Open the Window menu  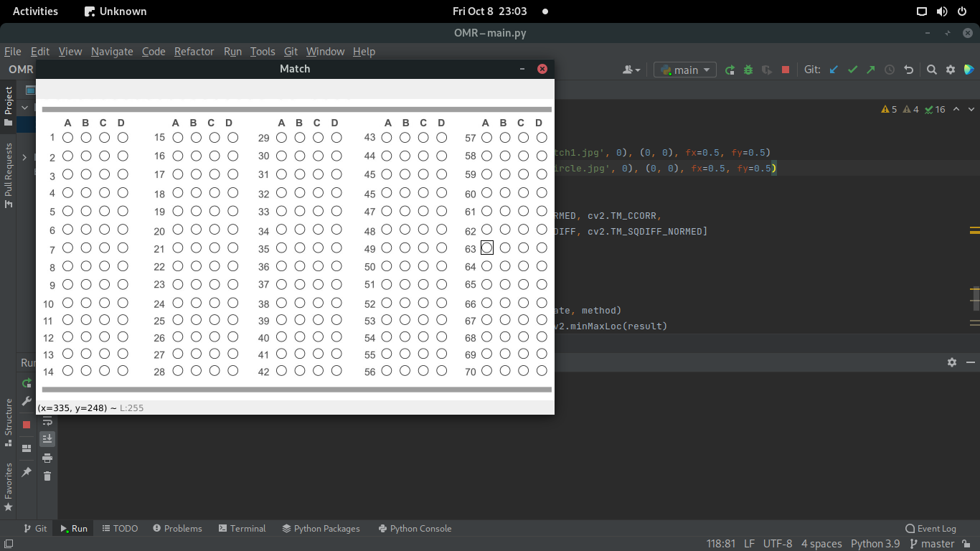pos(325,51)
